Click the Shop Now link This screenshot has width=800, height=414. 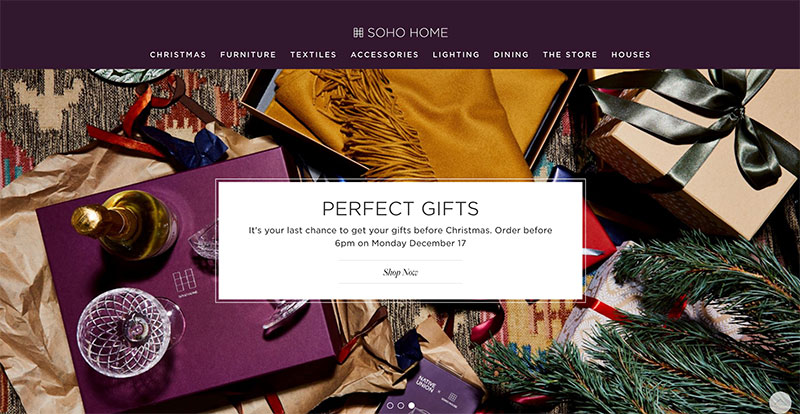401,272
